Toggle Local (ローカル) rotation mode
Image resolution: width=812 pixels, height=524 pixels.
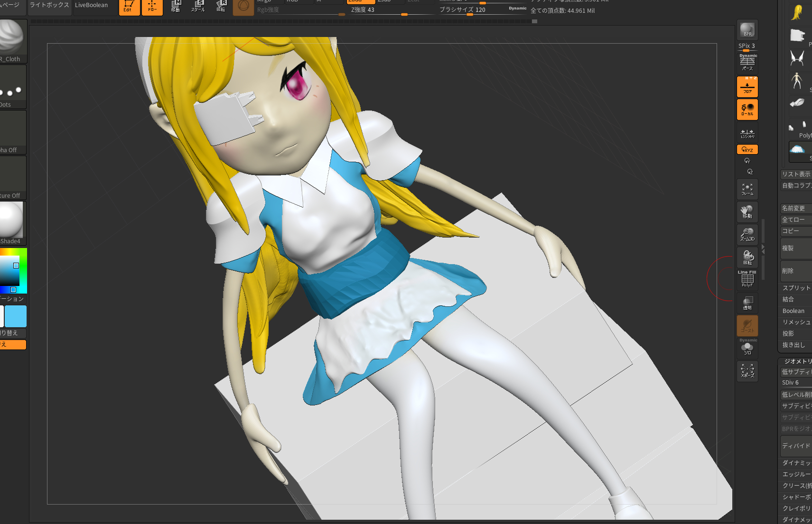click(x=747, y=110)
